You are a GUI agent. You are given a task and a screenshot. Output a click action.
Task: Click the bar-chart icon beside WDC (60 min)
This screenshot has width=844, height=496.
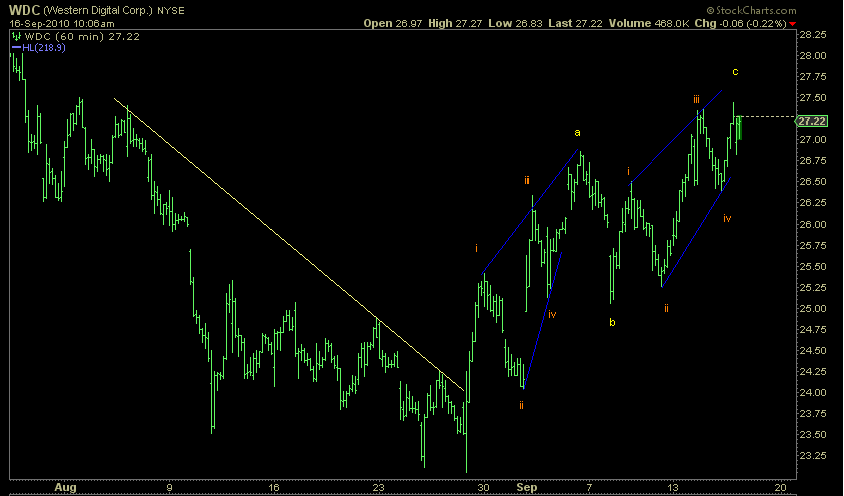[17, 37]
